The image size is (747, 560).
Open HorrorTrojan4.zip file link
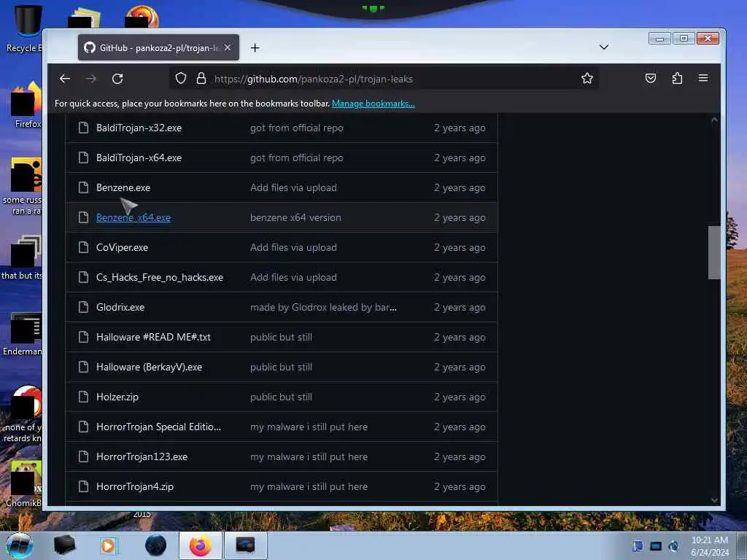[x=135, y=486]
